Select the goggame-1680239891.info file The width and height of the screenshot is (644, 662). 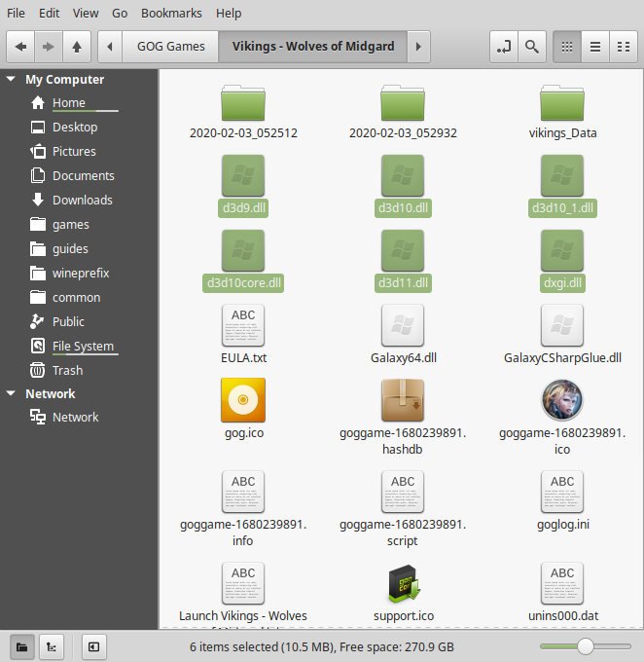click(x=243, y=509)
